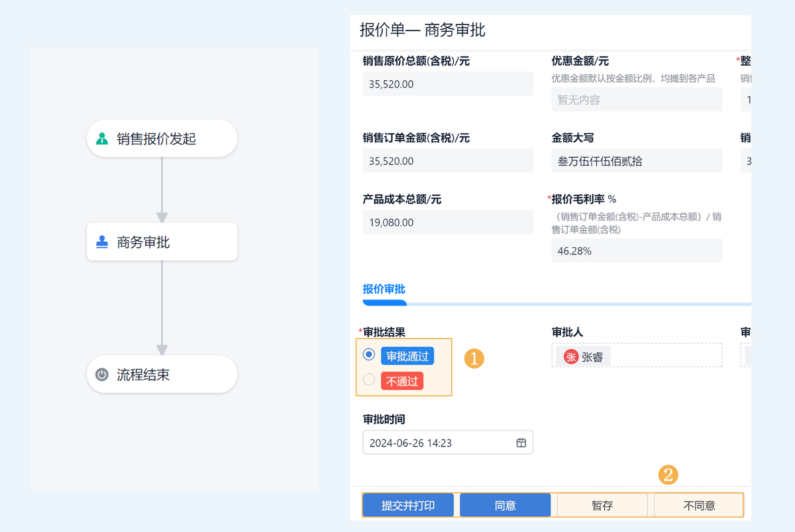This screenshot has width=795, height=532.
Task: Click the orange number 1 marker
Action: (x=474, y=358)
